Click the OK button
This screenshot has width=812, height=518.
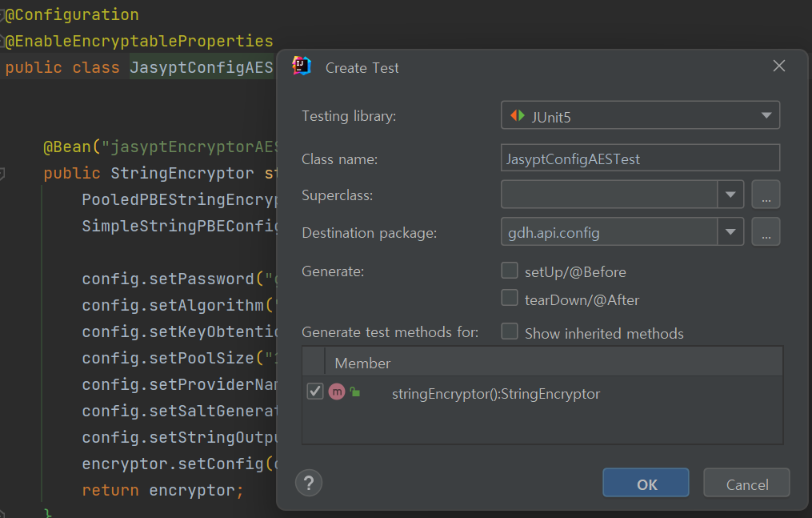click(x=646, y=484)
